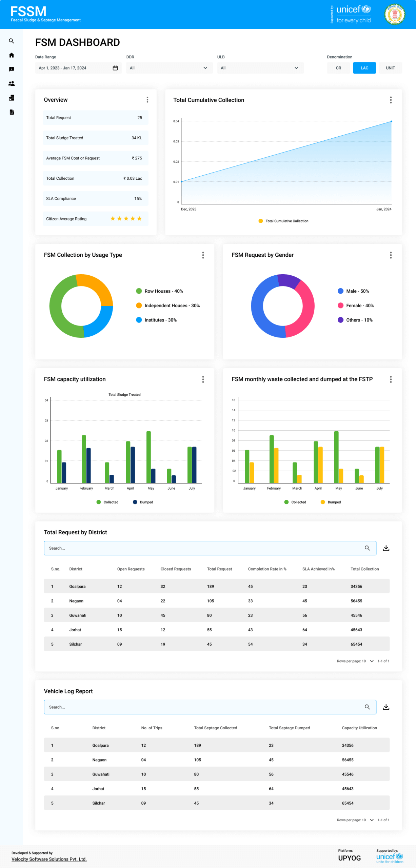Image resolution: width=416 pixels, height=868 pixels.
Task: Click Others purple legend swatch
Action: [x=340, y=320]
